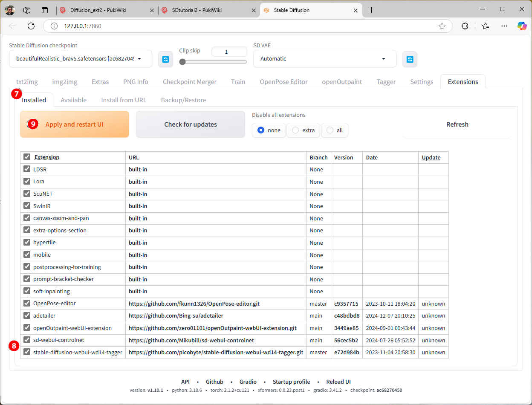Open the Install from URL tab
This screenshot has height=405, width=532.
point(124,100)
